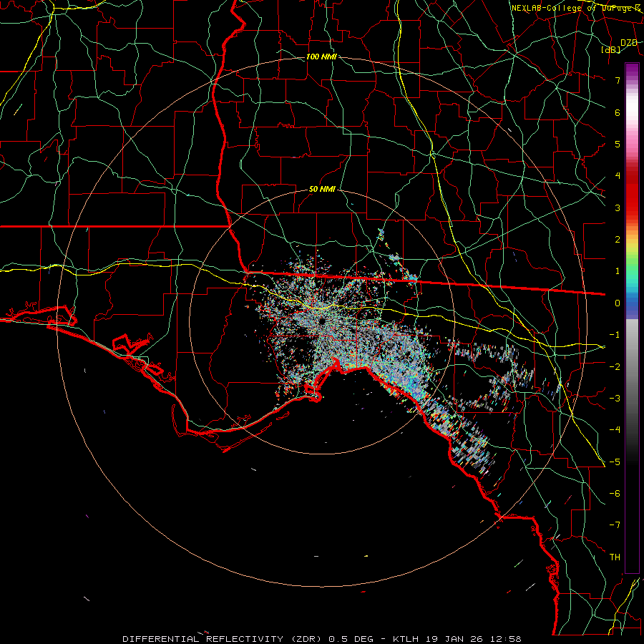Click the "KTLH" station identifier in the caption
The image size is (644, 644).
(x=406, y=639)
